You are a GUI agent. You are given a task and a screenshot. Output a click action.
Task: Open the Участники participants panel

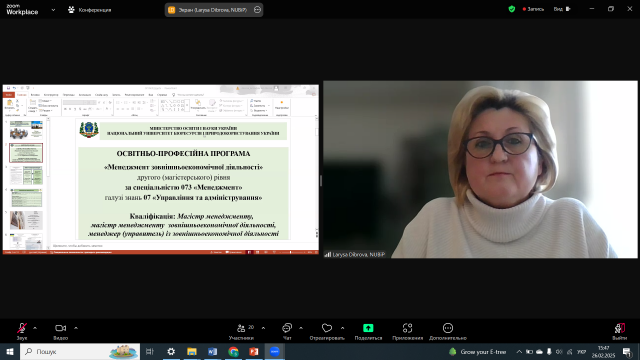point(241,331)
